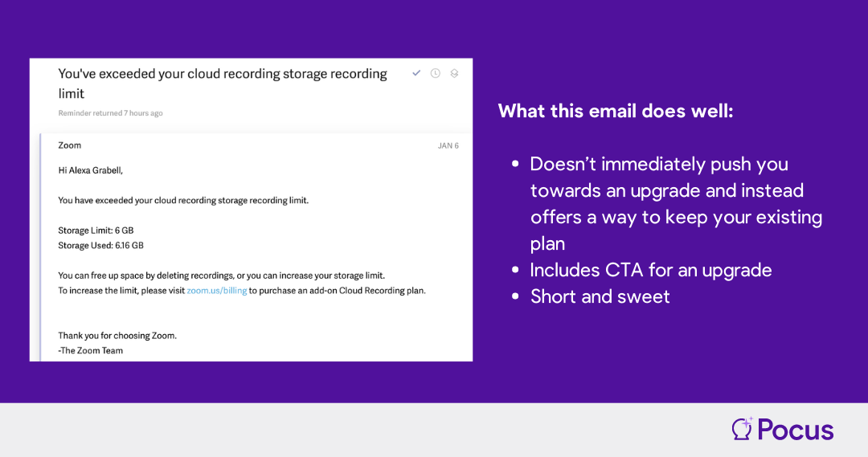
Task: Click sentence 'You can free up space by deleting recordings'
Action: coord(145,275)
